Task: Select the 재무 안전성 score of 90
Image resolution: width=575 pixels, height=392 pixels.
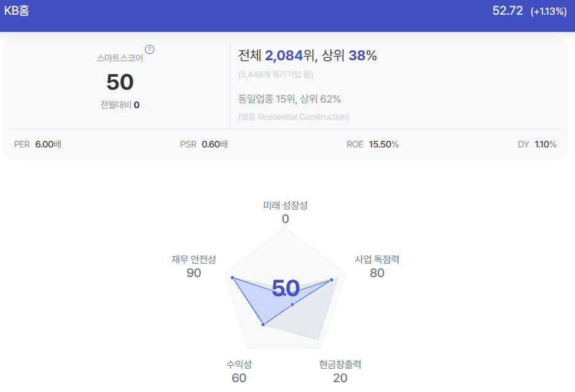Action: point(194,273)
